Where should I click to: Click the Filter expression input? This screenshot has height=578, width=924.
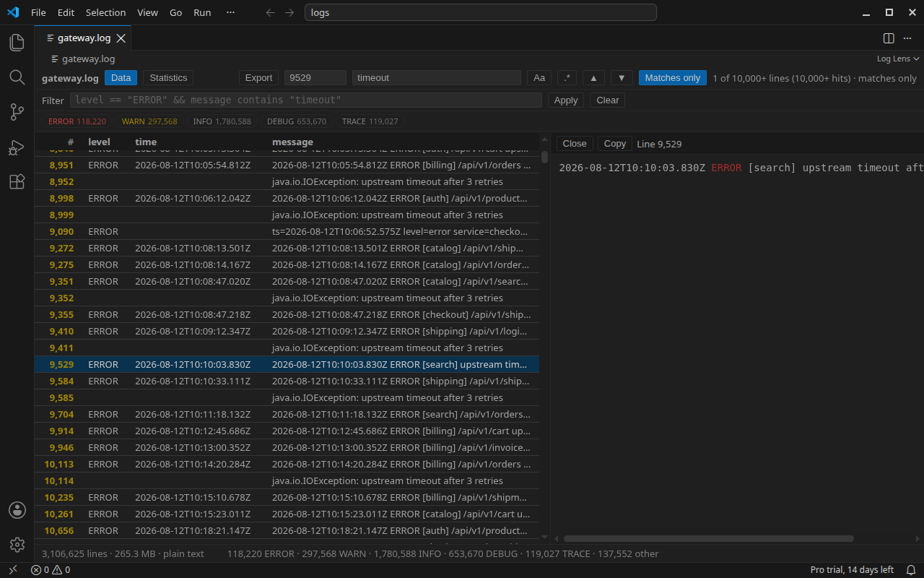tap(306, 100)
